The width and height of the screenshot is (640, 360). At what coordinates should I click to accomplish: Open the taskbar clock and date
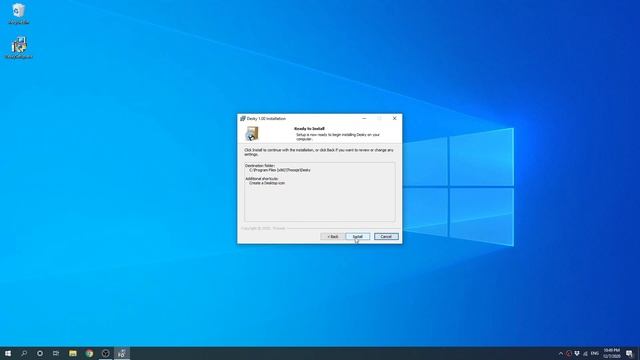[x=611, y=353]
